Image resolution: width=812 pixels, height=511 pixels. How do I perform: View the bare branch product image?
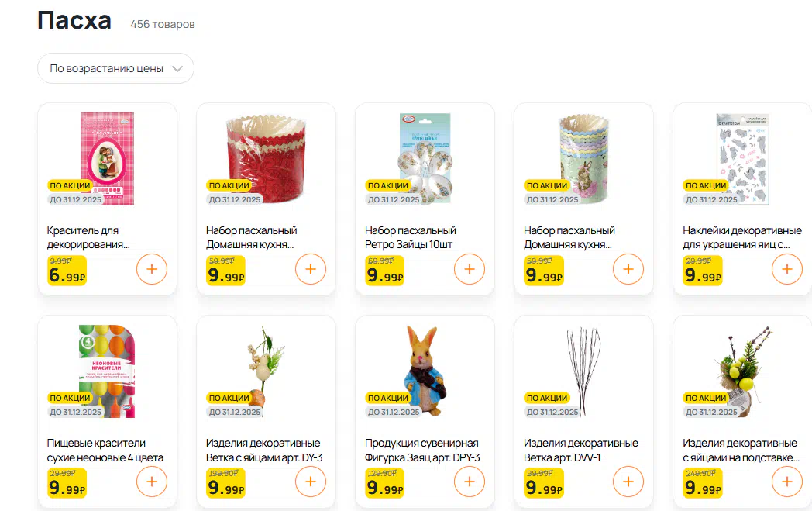click(x=584, y=371)
